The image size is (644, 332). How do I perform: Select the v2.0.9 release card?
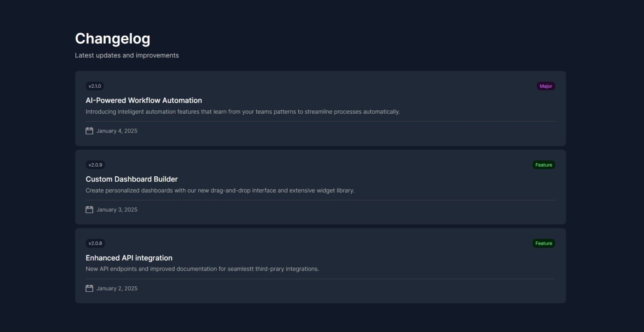tap(320, 187)
